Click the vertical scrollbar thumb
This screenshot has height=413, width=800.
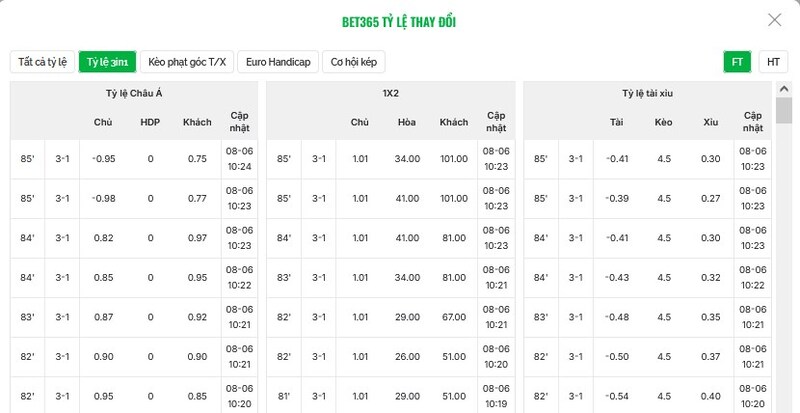(784, 110)
